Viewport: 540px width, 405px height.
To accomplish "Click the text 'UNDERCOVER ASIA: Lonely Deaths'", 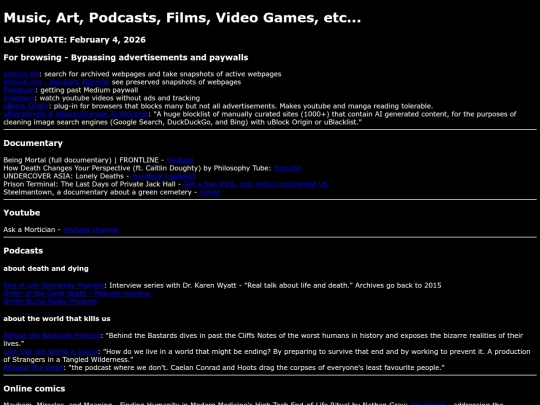I will pyautogui.click(x=63, y=176).
